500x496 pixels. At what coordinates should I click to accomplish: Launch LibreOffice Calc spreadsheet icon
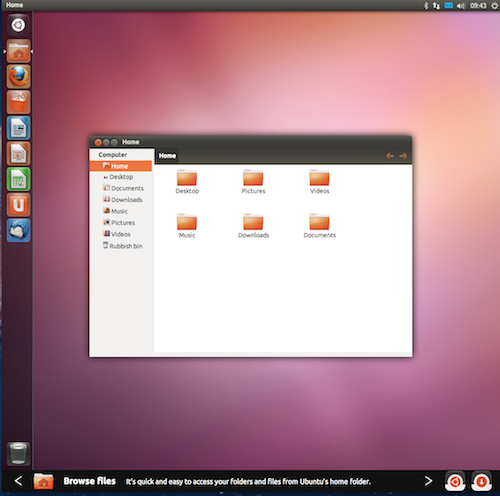19,179
